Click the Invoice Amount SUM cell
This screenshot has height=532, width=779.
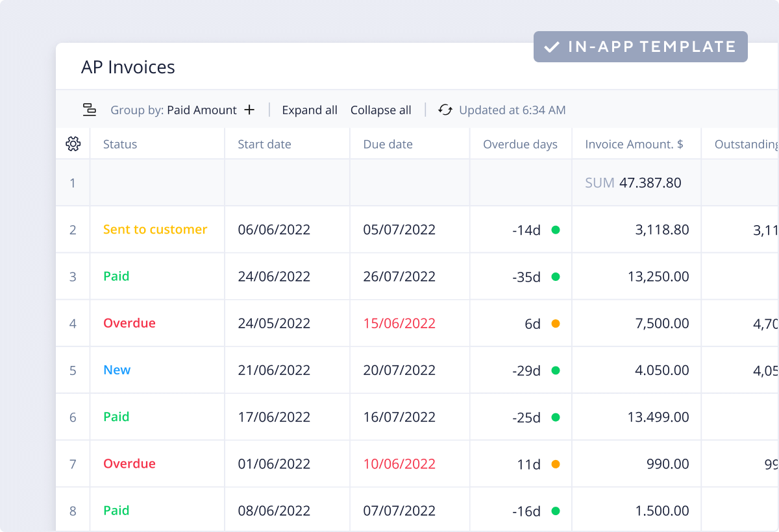[634, 183]
